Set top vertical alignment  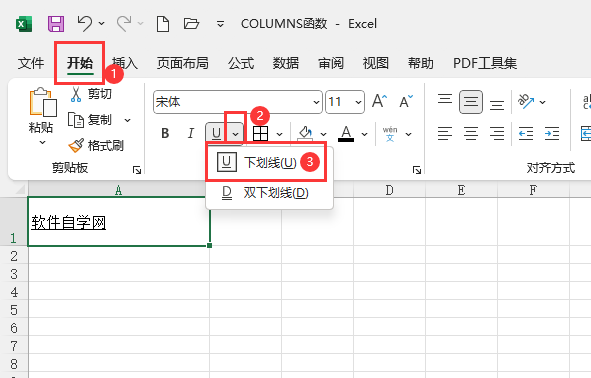click(445, 99)
